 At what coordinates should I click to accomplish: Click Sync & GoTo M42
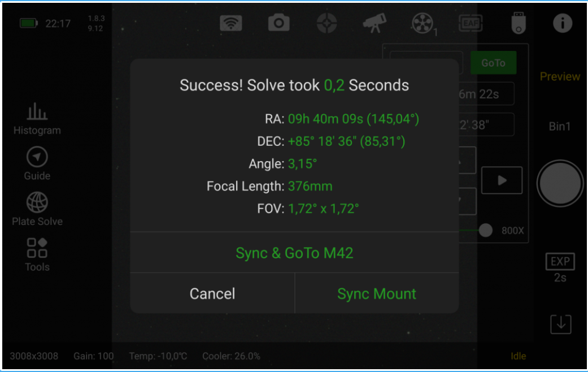tap(294, 253)
